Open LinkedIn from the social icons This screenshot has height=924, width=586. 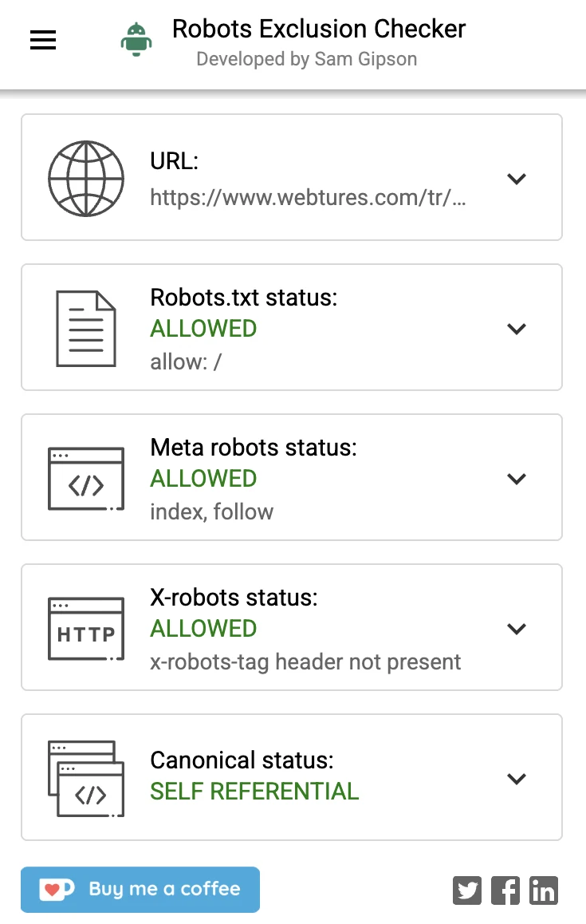pos(544,890)
